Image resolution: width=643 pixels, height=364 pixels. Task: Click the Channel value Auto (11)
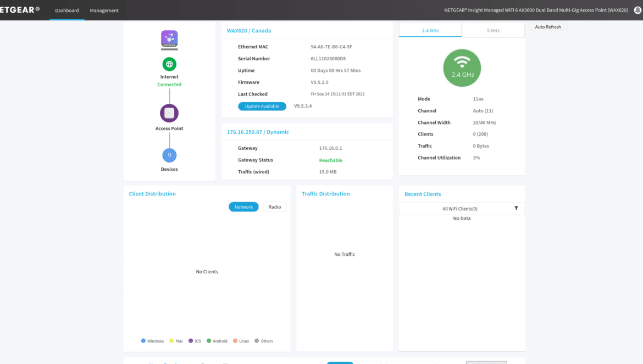pos(483,110)
